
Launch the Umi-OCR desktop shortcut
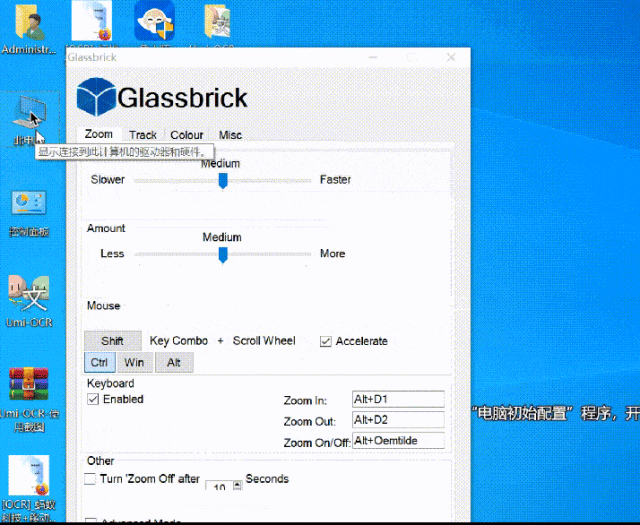[29, 300]
